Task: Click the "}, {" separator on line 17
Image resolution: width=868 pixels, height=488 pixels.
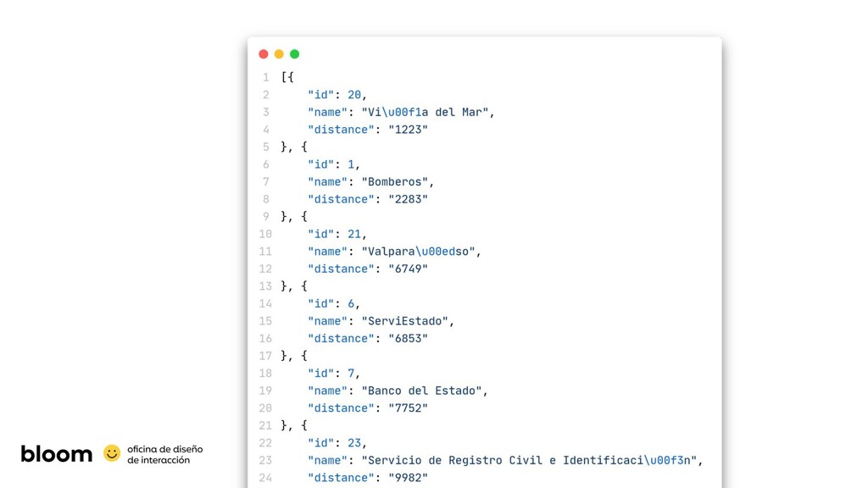Action: [294, 357]
